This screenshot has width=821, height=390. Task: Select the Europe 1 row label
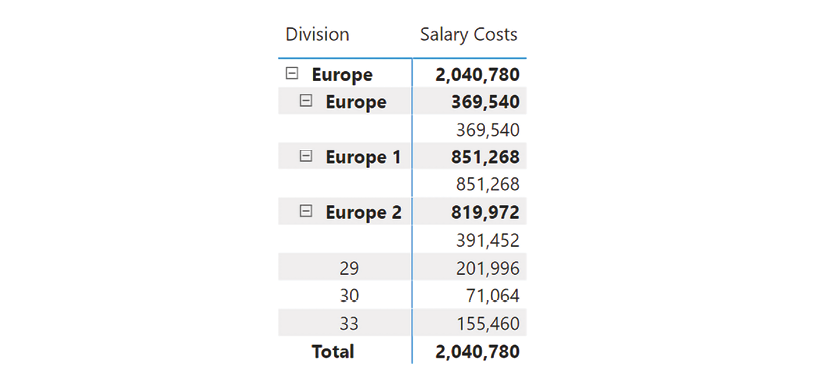(x=363, y=157)
